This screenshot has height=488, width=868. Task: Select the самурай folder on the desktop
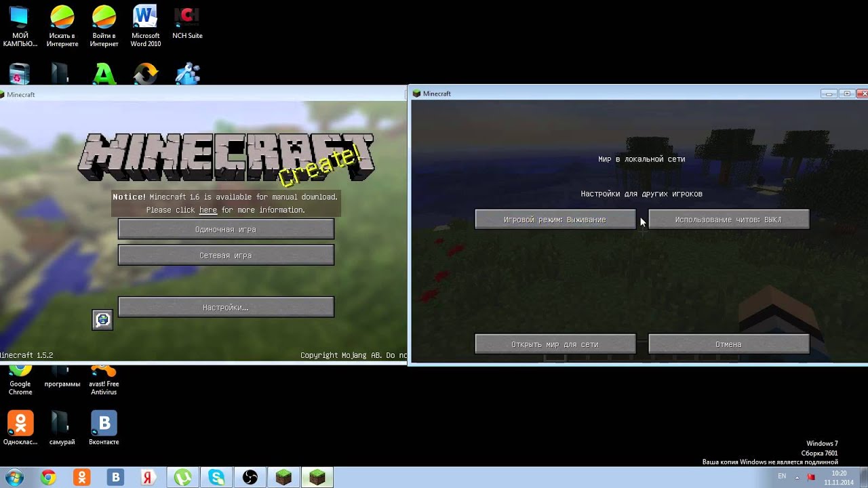[62, 428]
